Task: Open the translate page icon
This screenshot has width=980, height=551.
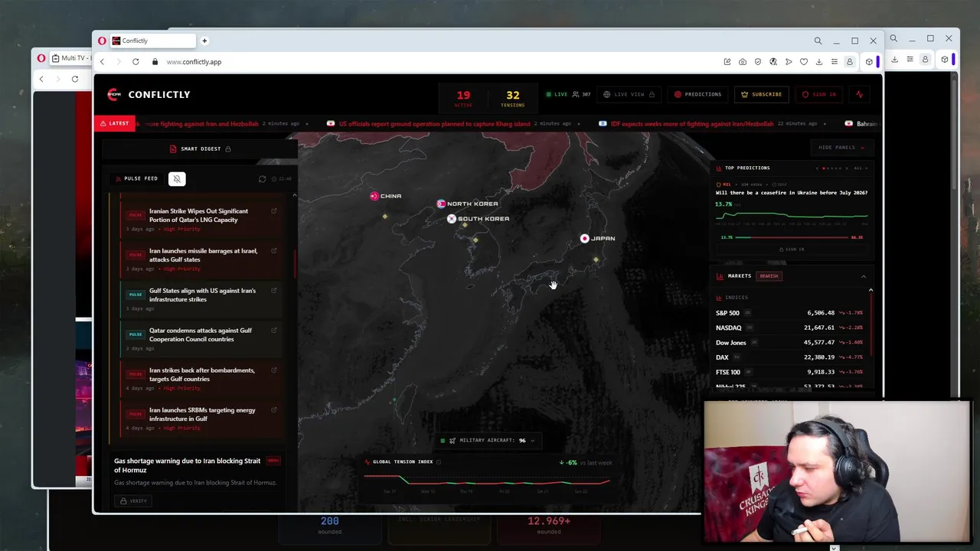Action: coord(773,62)
